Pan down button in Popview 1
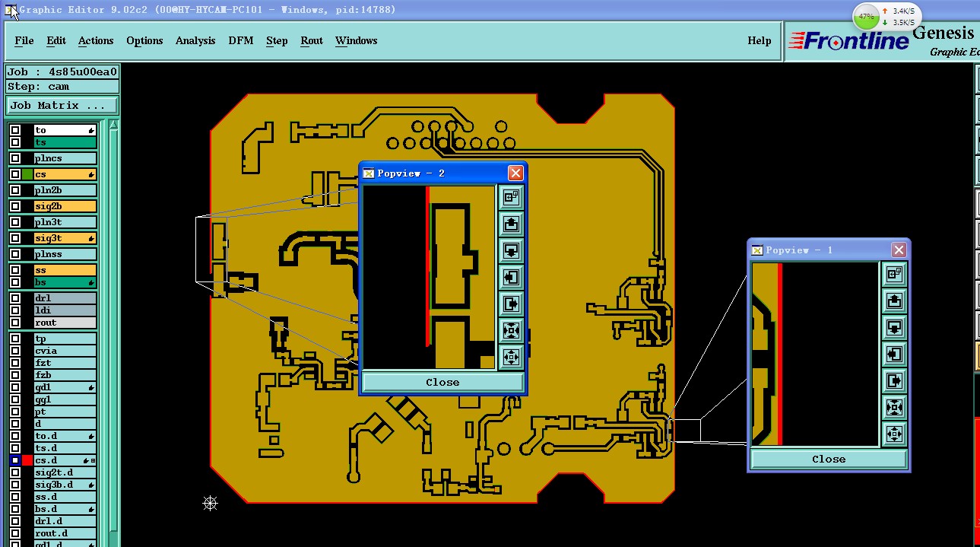 click(x=894, y=328)
